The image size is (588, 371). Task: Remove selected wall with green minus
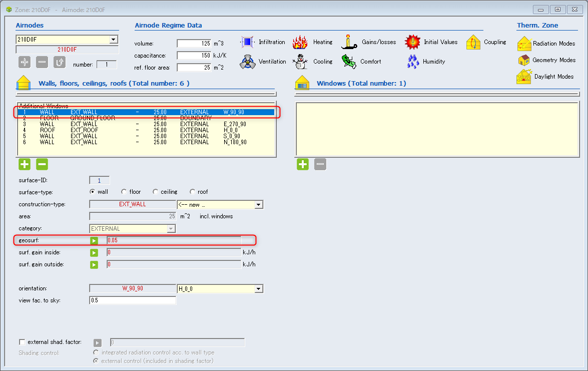pos(42,164)
